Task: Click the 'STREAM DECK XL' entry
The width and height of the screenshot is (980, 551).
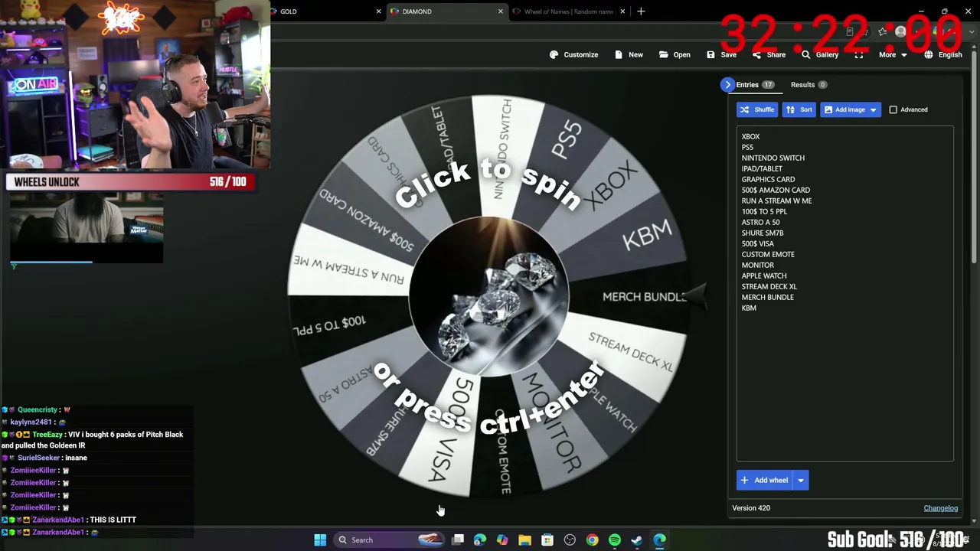Action: coord(769,286)
